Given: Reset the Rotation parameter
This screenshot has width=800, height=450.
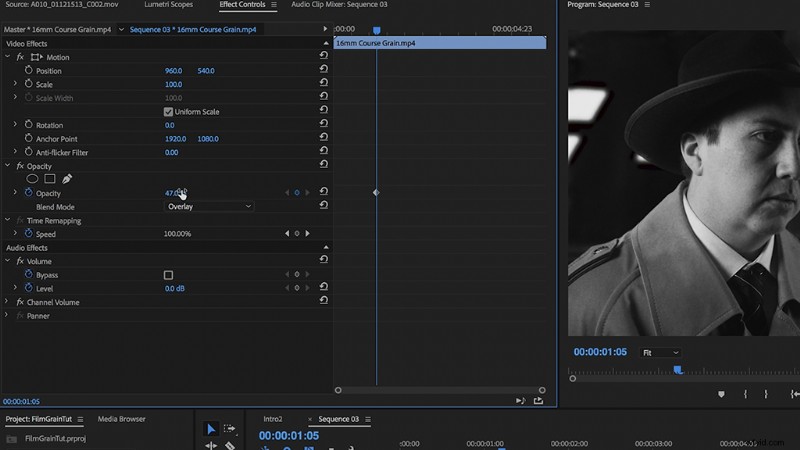Looking at the screenshot, I should point(323,123).
